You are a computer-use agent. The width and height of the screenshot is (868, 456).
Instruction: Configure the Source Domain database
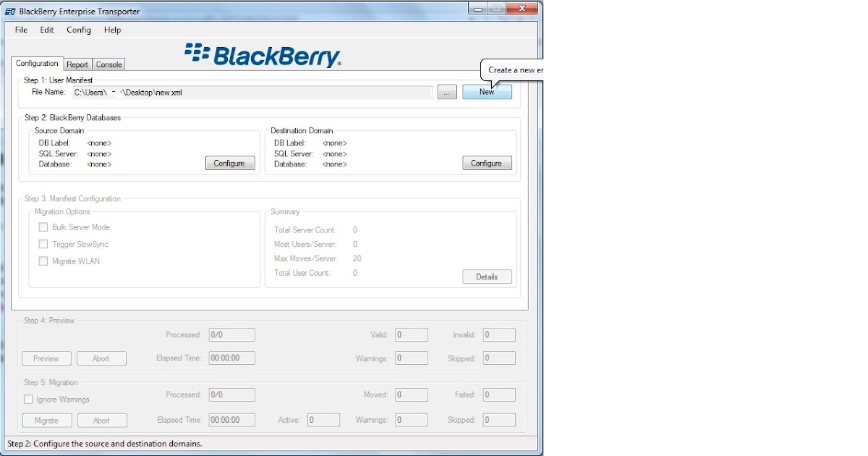pos(229,163)
